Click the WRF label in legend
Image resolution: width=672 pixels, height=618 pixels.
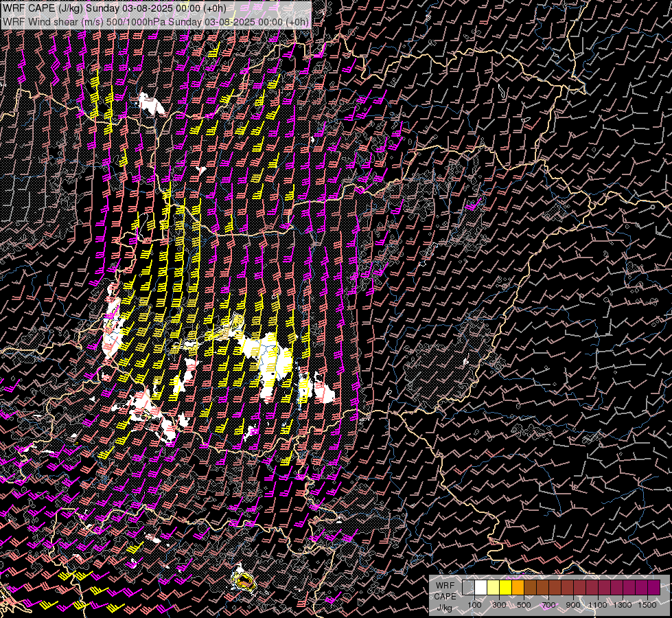tap(445, 586)
